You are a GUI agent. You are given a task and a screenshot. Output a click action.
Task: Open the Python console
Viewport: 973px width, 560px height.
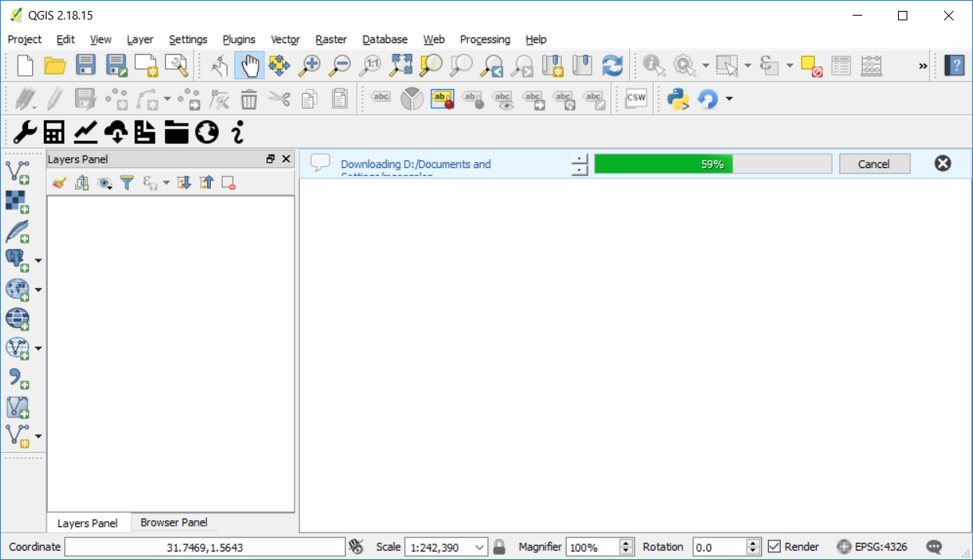pos(678,98)
